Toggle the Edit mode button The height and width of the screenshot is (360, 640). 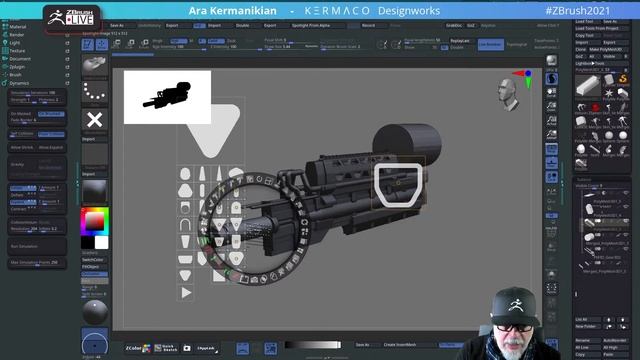click(x=88, y=44)
